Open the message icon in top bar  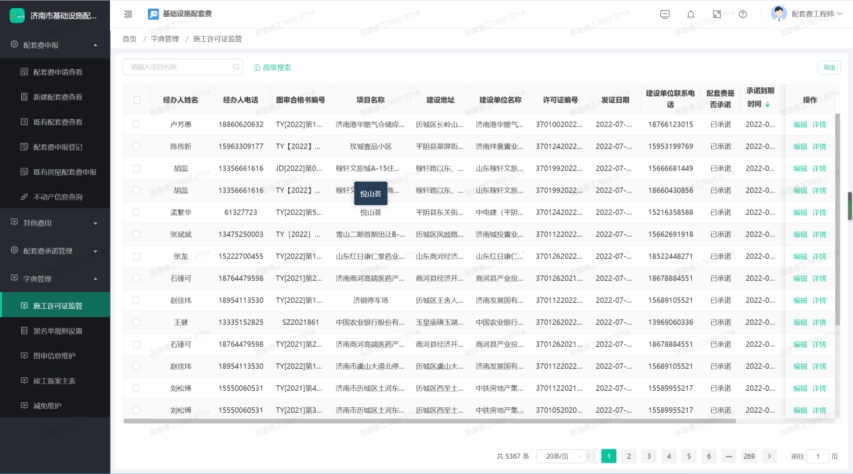tap(665, 14)
